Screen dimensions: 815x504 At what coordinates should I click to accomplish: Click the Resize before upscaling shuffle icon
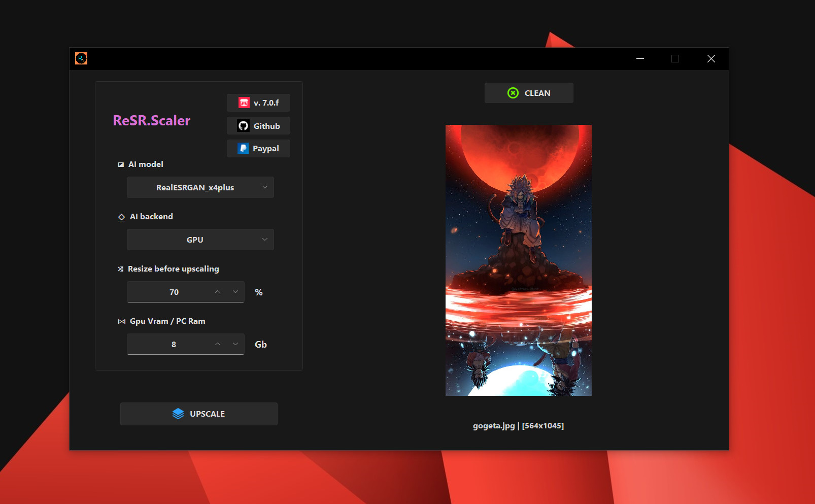(x=121, y=269)
